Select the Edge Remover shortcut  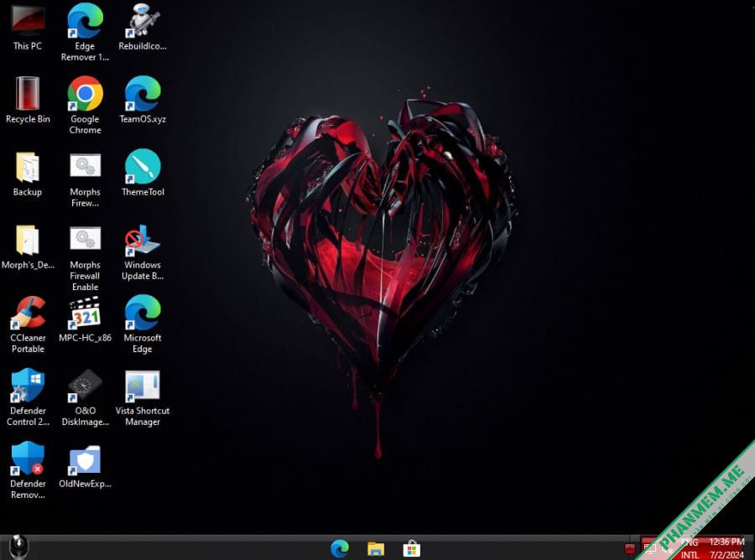click(x=85, y=32)
